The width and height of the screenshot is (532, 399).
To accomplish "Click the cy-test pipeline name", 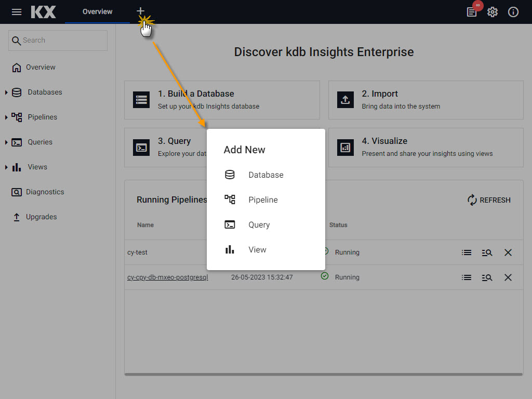I will [x=137, y=252].
